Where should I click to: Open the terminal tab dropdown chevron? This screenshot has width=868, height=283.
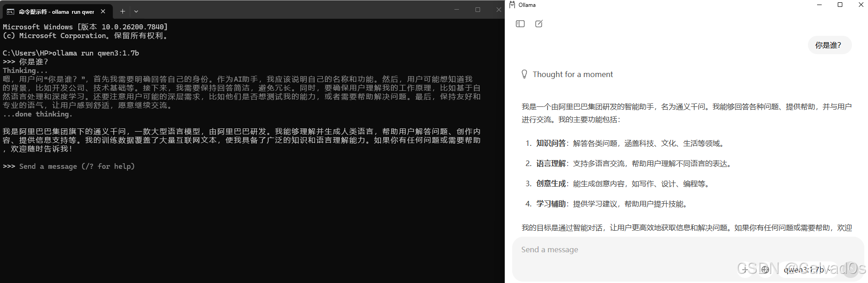pyautogui.click(x=136, y=11)
